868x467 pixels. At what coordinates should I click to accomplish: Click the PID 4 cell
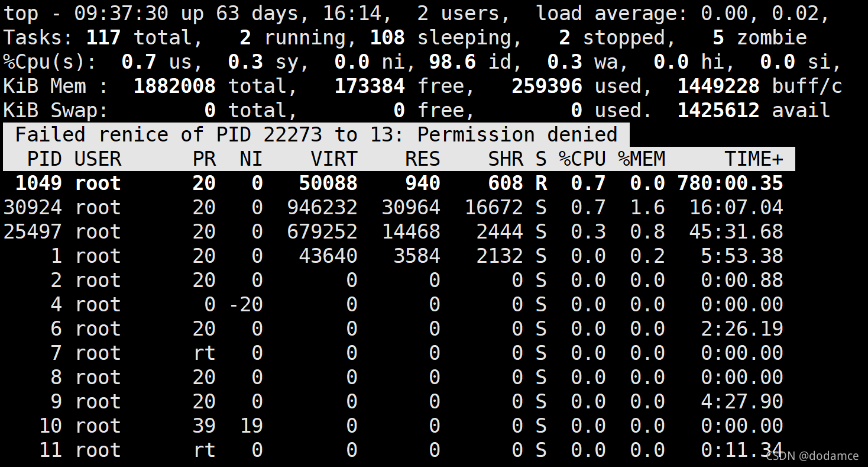coord(56,305)
